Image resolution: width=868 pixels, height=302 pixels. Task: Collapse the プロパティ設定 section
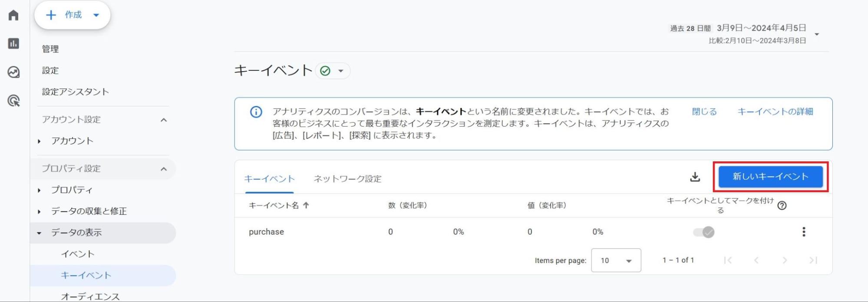tap(164, 169)
